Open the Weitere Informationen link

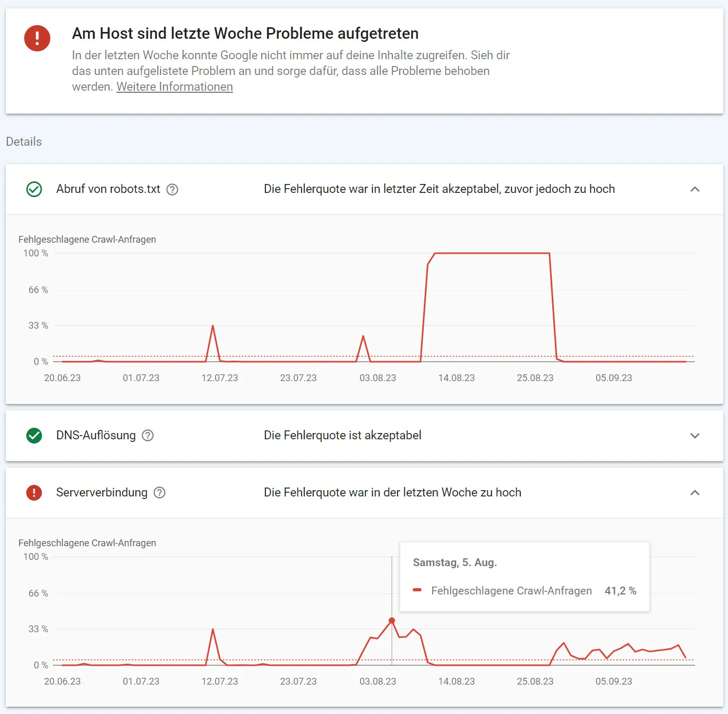pyautogui.click(x=175, y=87)
